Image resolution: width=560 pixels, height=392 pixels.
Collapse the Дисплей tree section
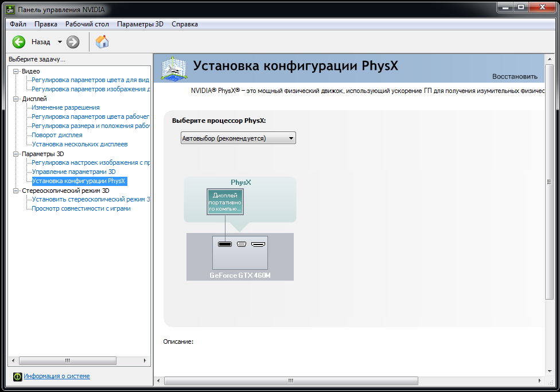15,99
